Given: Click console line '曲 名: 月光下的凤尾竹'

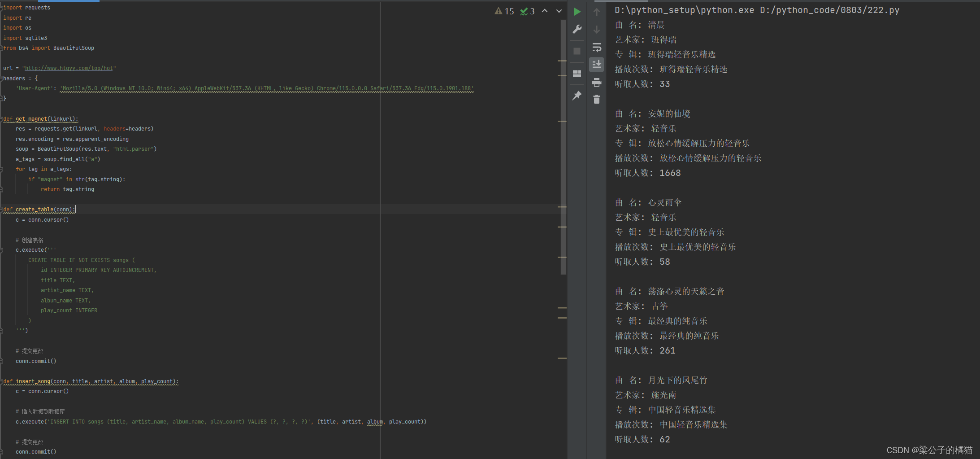Looking at the screenshot, I should (661, 380).
